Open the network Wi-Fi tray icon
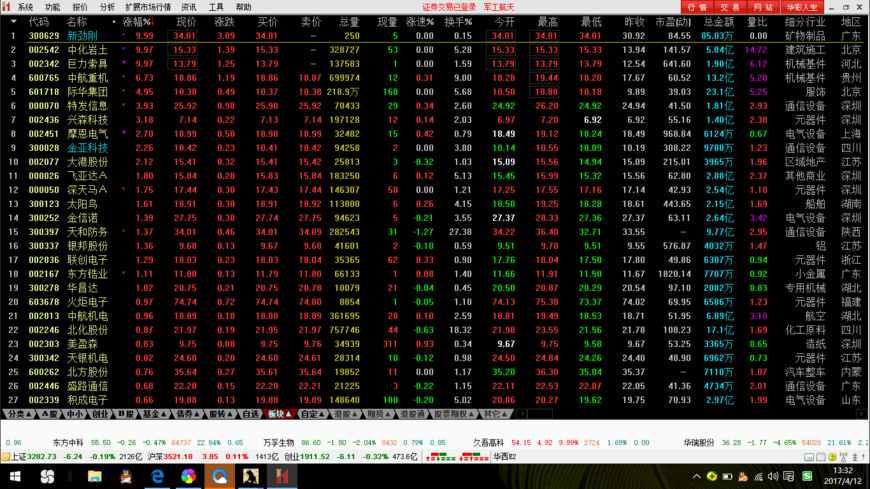The width and height of the screenshot is (870, 489). point(758,476)
